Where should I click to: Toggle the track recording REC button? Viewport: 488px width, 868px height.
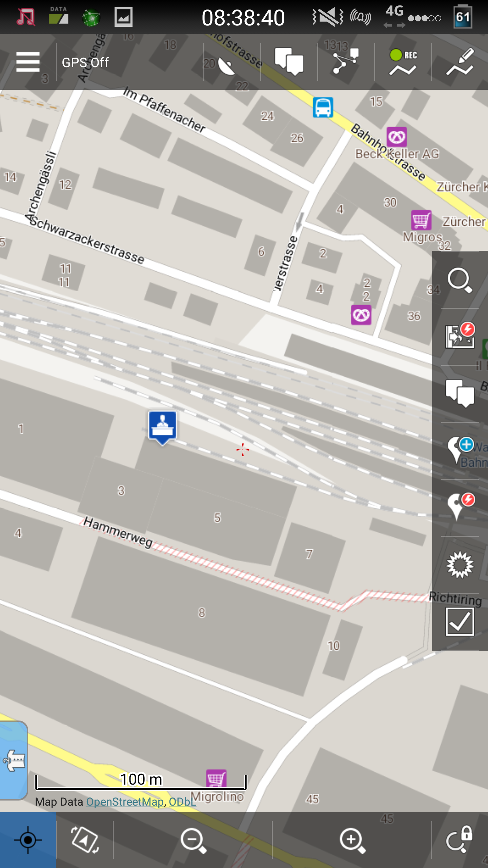point(403,62)
